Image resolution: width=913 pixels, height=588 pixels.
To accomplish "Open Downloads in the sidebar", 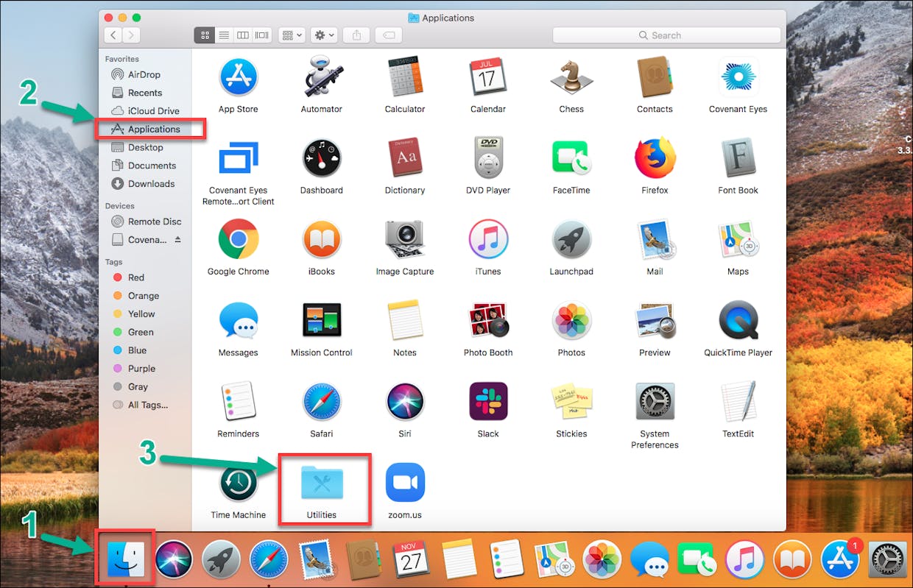I will coord(151,184).
